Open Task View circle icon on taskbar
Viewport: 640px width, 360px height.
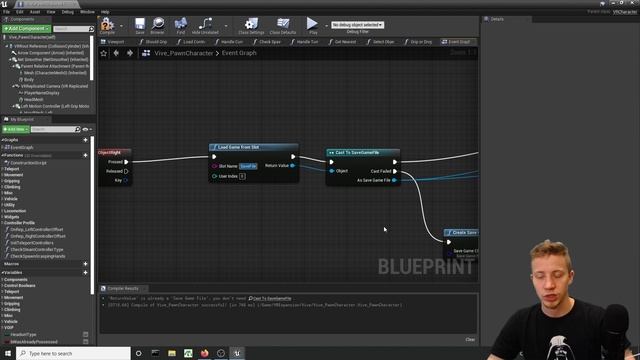pos(139,353)
